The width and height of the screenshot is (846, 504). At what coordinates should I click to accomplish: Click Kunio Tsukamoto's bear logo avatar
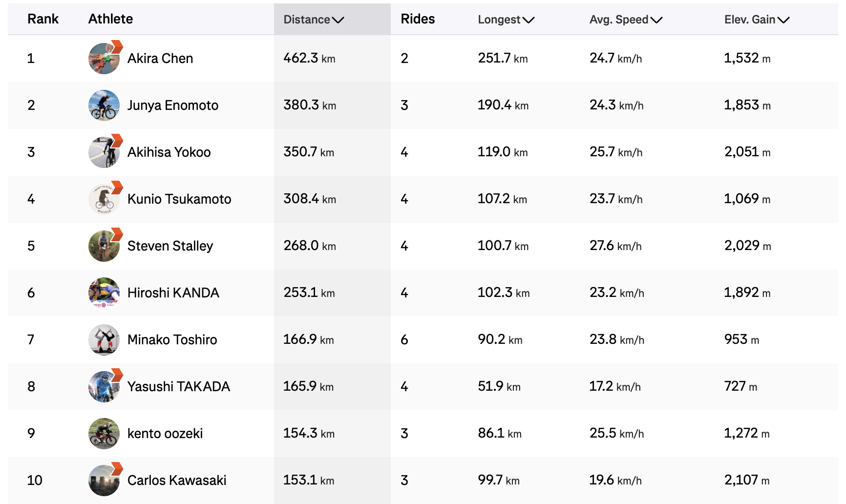tap(104, 199)
